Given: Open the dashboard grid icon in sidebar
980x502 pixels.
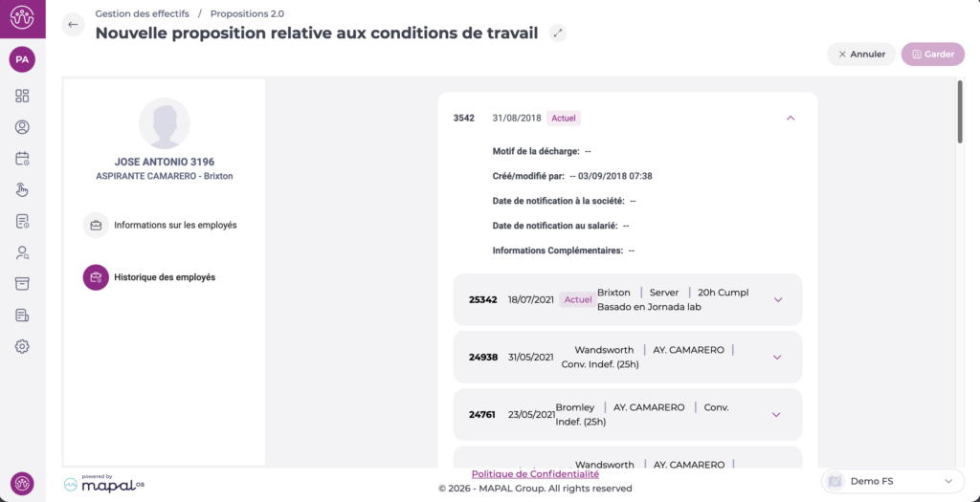Looking at the screenshot, I should coord(22,96).
